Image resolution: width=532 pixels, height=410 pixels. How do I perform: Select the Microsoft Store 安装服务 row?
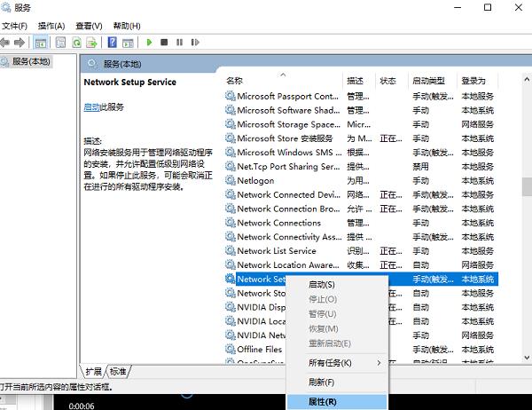[360, 138]
